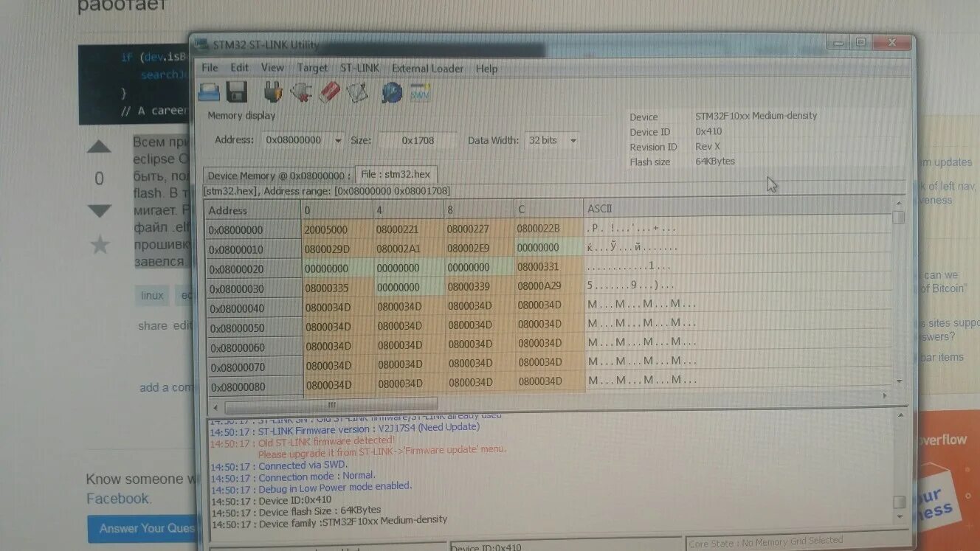Open the Target menu
This screenshot has width=980, height=551.
tap(312, 68)
